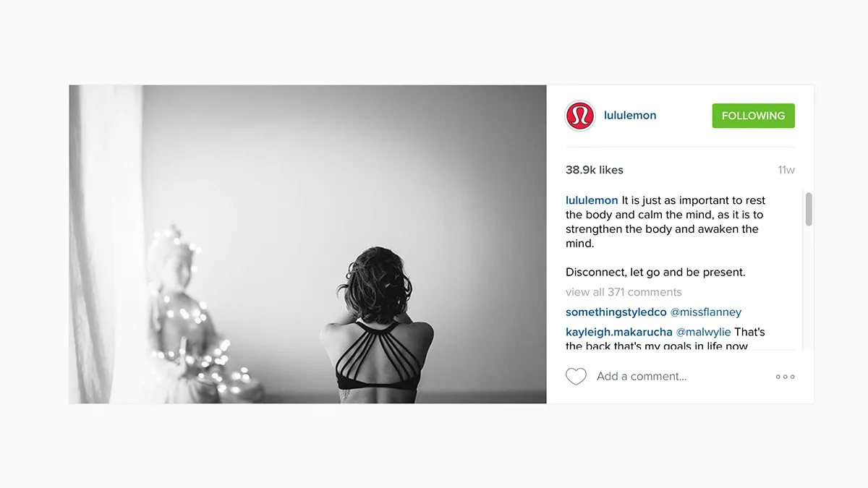This screenshot has width=868, height=488.
Task: Click the Buddha statue with lights in photo
Action: click(x=190, y=314)
